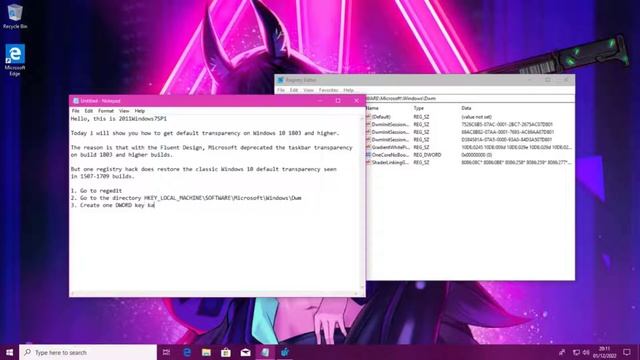Show the taskbar clock and date flyout
Viewport: 640px width, 360px height.
click(x=604, y=352)
